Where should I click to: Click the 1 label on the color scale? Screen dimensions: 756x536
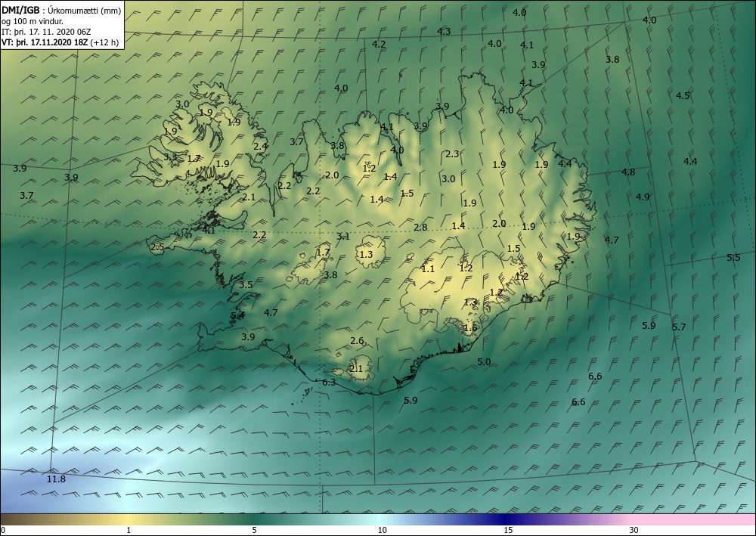pyautogui.click(x=129, y=530)
